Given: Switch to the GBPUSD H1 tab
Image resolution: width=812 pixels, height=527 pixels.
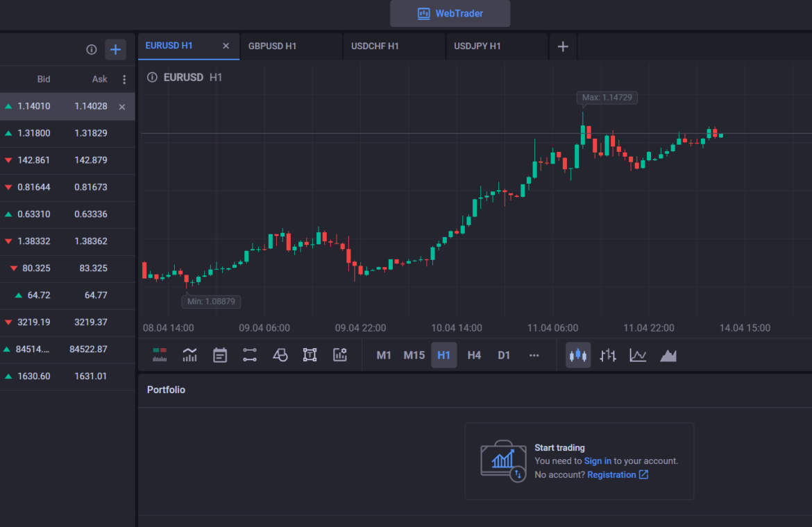Looking at the screenshot, I should click(x=291, y=46).
